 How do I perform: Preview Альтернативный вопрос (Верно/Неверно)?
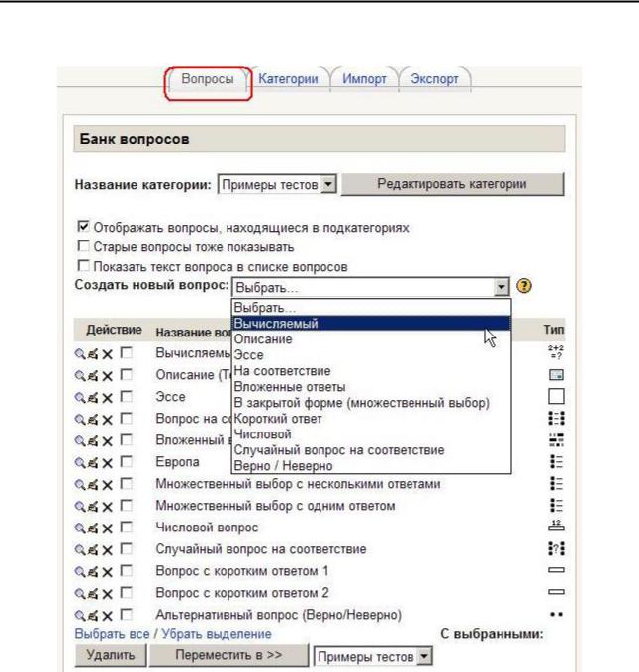pos(80,615)
